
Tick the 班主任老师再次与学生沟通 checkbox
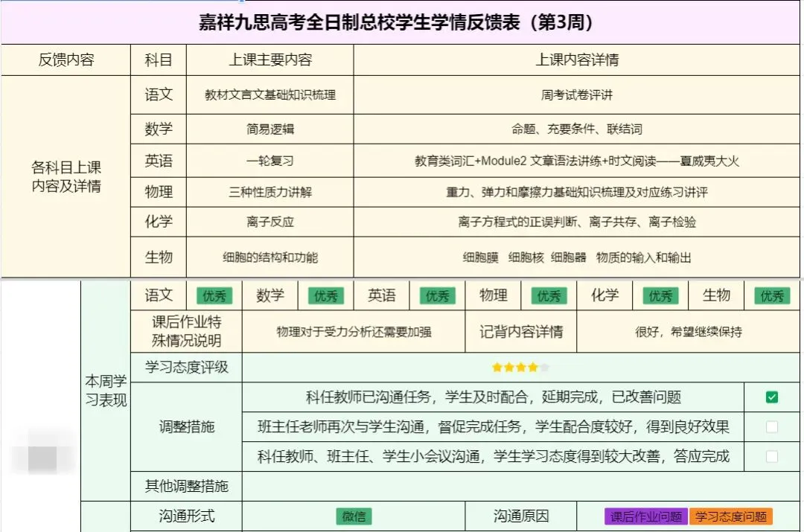point(771,427)
